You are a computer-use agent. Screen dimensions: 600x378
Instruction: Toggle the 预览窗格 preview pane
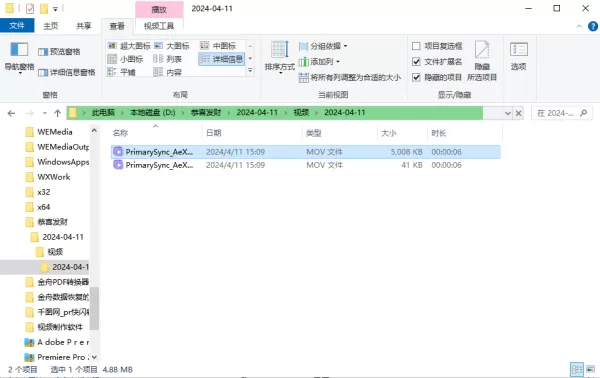[x=59, y=52]
